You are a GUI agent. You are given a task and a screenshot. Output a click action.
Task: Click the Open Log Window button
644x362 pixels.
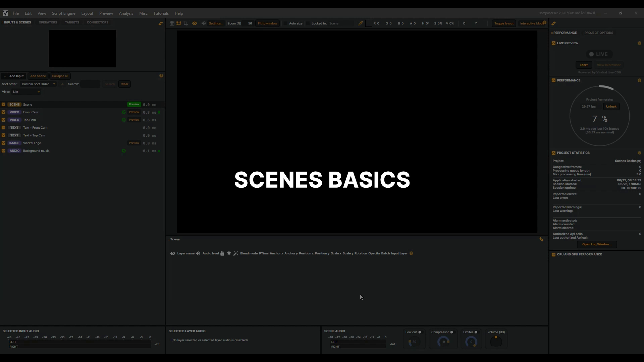click(x=597, y=244)
